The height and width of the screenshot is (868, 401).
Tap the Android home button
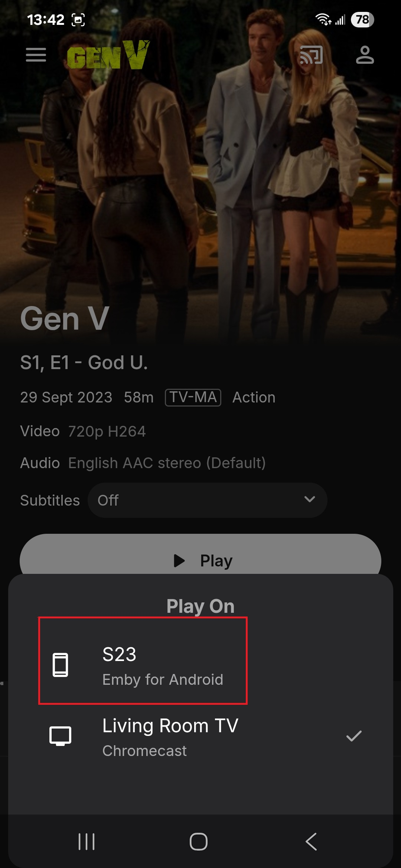pos(199,841)
